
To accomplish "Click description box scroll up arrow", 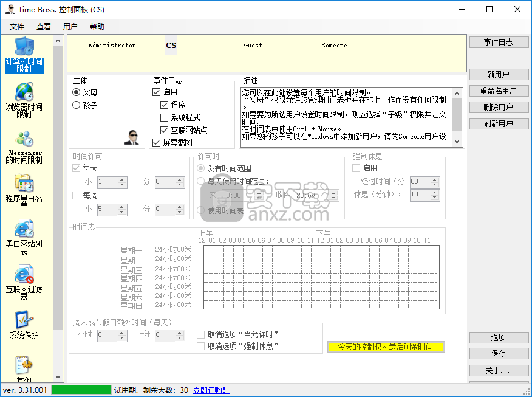I will tap(457, 94).
